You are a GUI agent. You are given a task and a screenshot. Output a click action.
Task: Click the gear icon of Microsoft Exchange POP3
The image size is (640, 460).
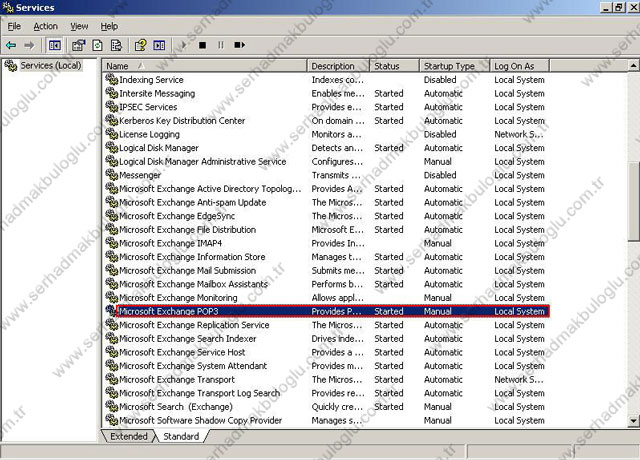[111, 311]
